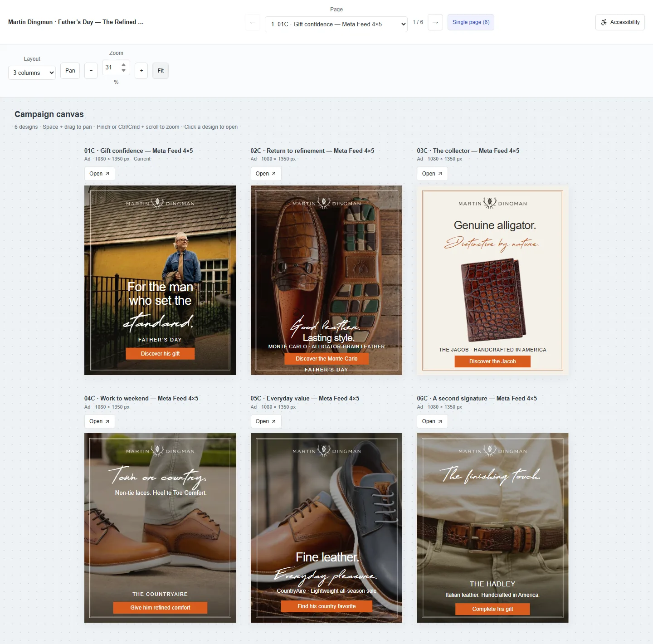Image resolution: width=653 pixels, height=644 pixels.
Task: Open design 02C Return to refinement
Action: point(266,174)
